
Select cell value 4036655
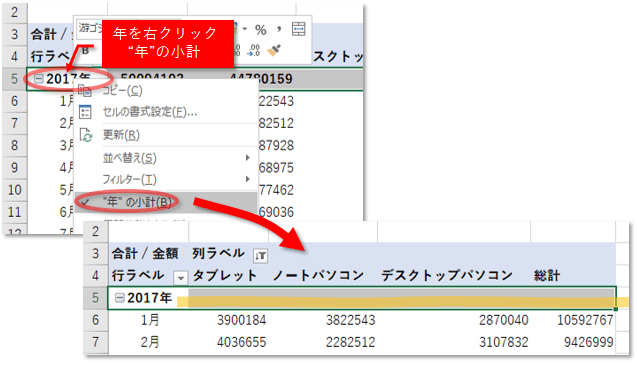click(x=241, y=342)
